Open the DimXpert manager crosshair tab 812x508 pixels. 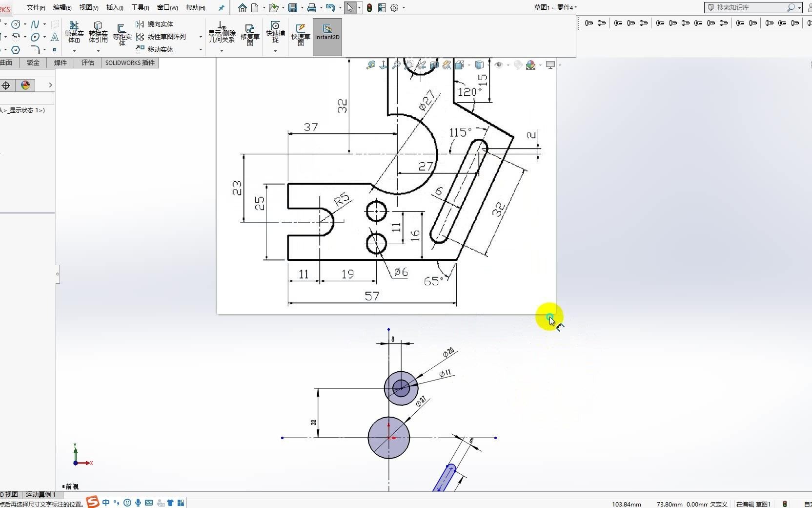click(x=6, y=85)
